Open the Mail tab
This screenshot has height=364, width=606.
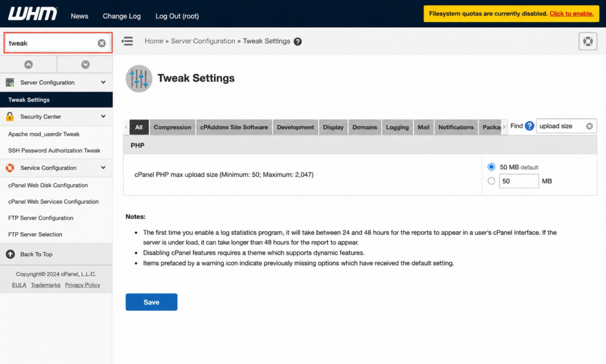click(x=424, y=127)
